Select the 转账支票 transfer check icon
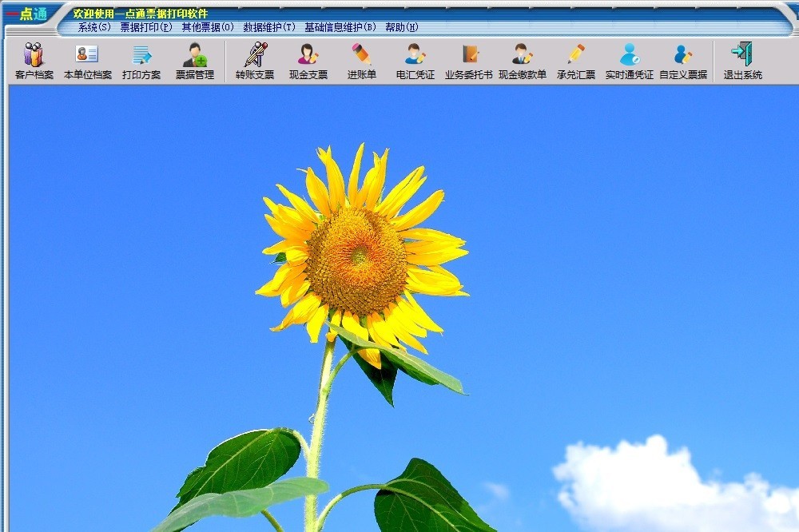This screenshot has width=799, height=532. coord(255,61)
